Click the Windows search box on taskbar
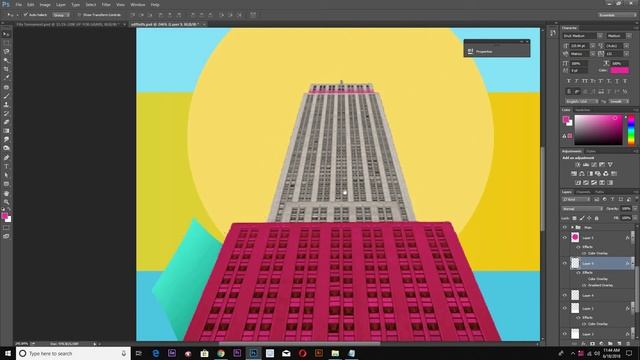Screen dimensions: 640x360 [73, 353]
